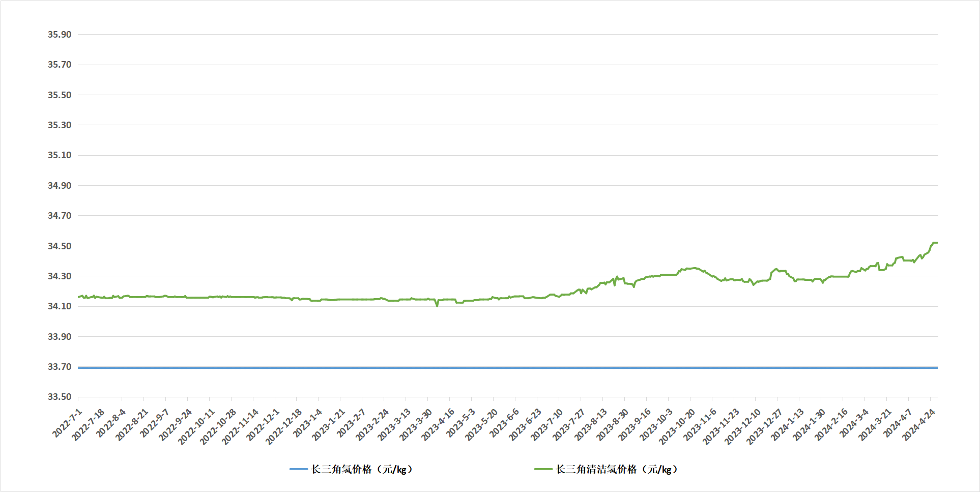Select the x-axis date 2023-11-6
The width and height of the screenshot is (980, 492).
700,424
